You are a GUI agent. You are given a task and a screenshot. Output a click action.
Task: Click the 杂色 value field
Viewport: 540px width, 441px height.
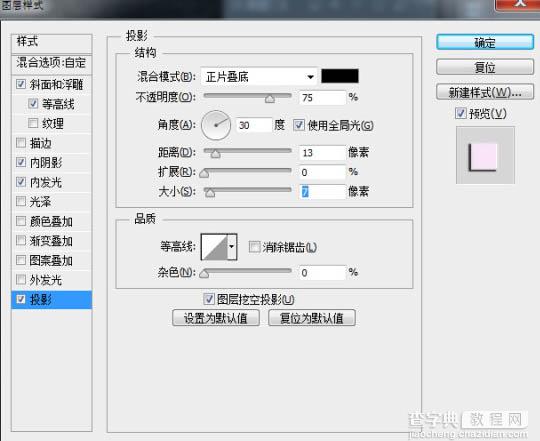coord(322,273)
